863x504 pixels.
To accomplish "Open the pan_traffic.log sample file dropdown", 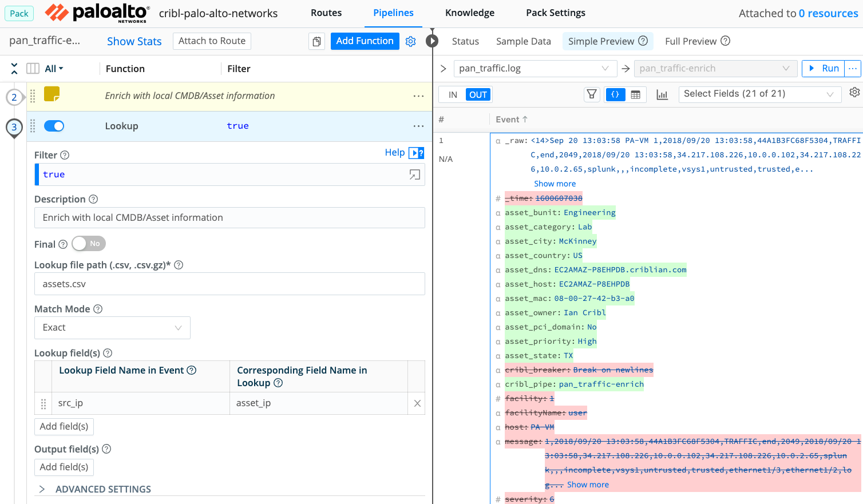I will pyautogui.click(x=535, y=69).
